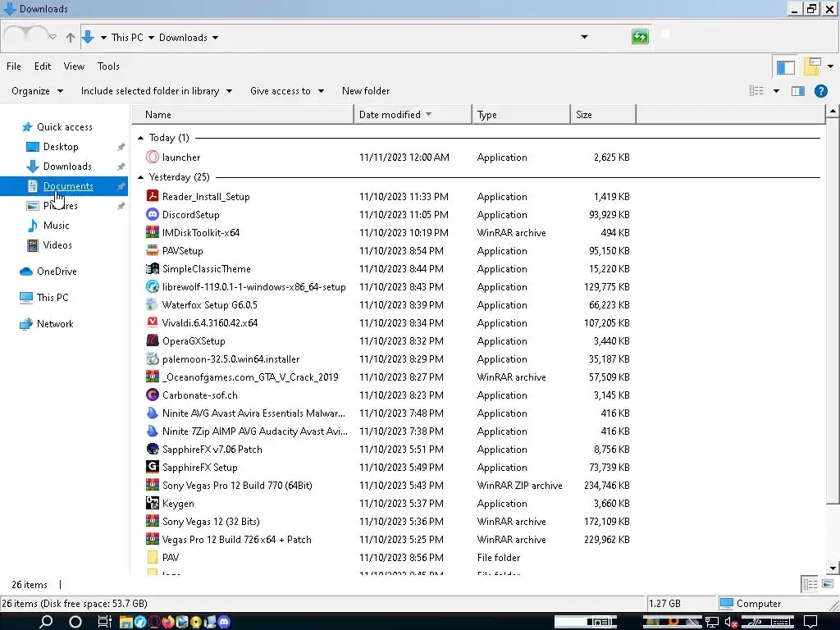Select the launcher Opera icon
This screenshot has height=630, width=840.
153,157
